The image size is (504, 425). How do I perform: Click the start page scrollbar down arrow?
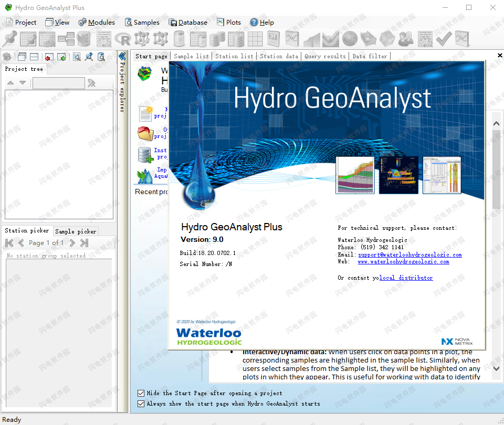tap(496, 368)
